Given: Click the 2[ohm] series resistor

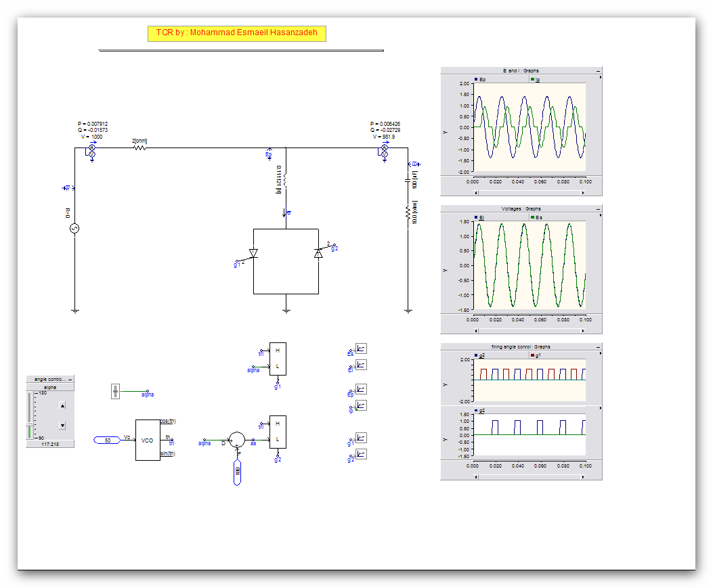Looking at the screenshot, I should 139,148.
